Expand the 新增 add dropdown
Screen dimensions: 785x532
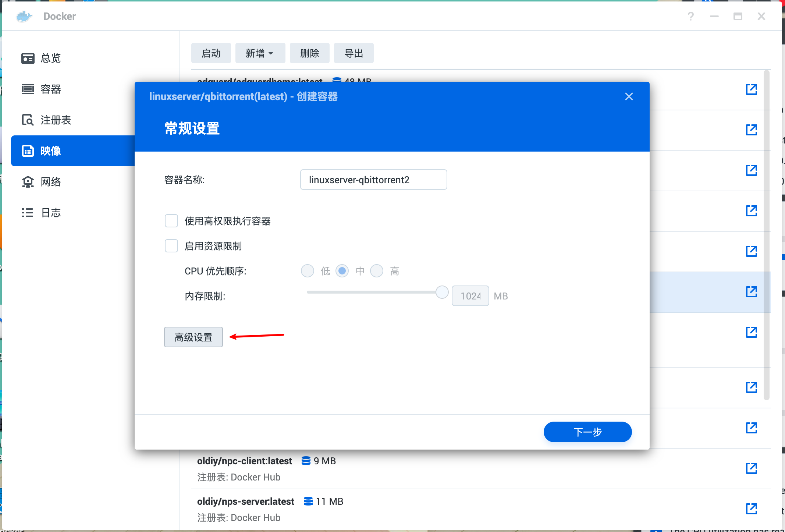click(x=260, y=53)
